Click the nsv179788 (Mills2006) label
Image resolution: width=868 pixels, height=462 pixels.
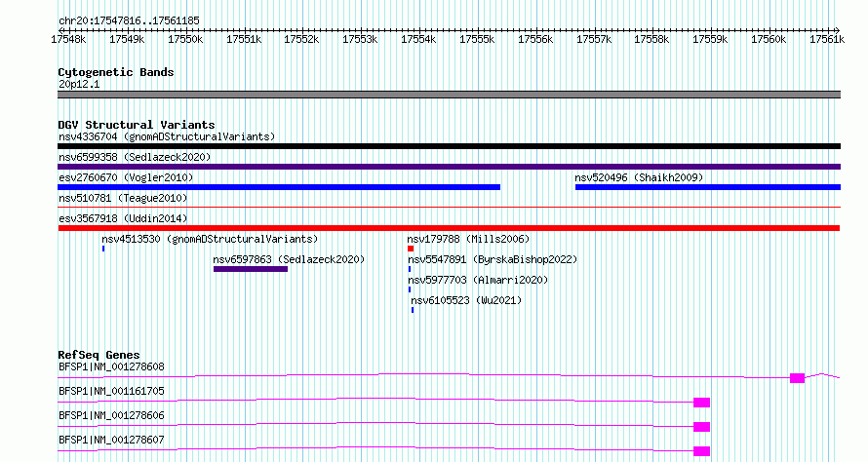pyautogui.click(x=468, y=239)
